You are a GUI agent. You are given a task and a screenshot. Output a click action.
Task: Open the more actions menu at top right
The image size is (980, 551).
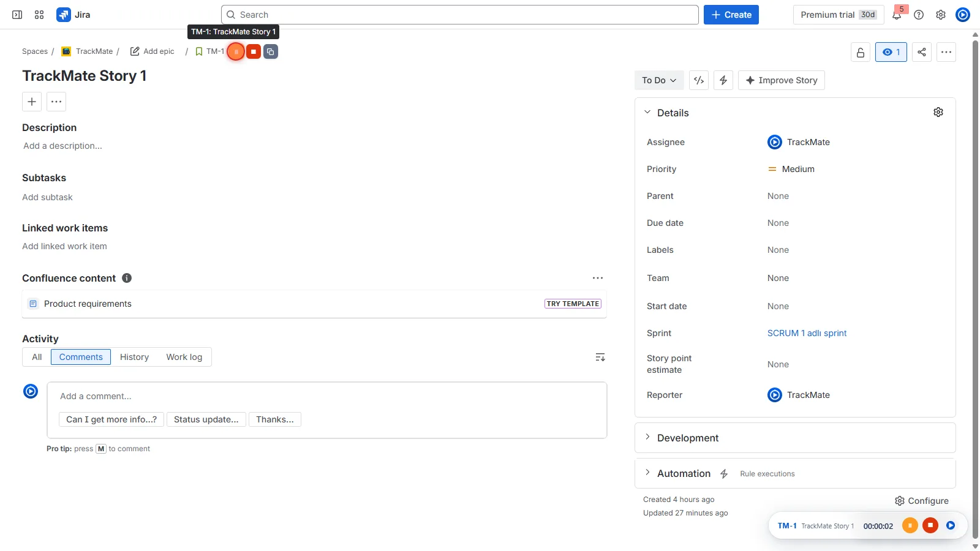point(946,52)
